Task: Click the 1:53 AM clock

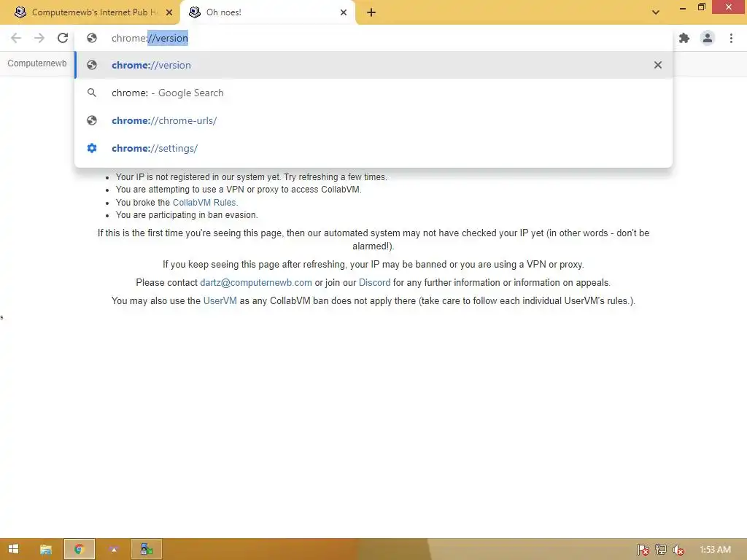Action: point(715,550)
